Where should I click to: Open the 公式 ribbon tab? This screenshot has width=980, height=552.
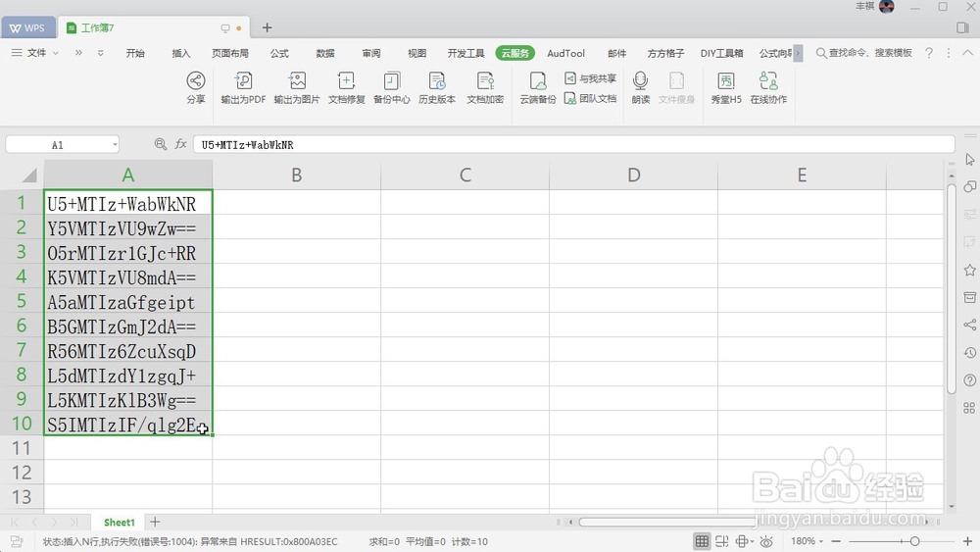point(279,53)
